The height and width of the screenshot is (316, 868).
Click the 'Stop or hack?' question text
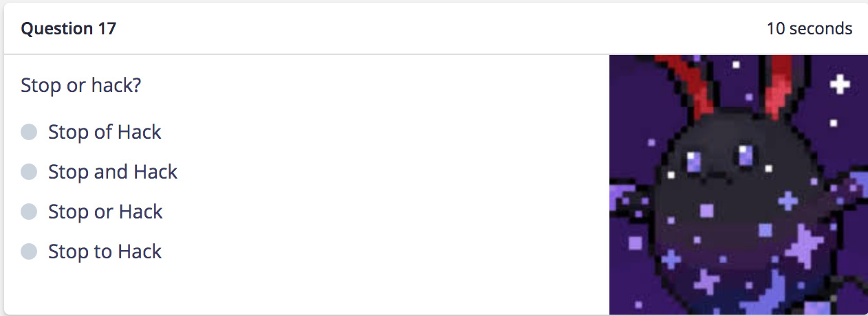coord(81,86)
